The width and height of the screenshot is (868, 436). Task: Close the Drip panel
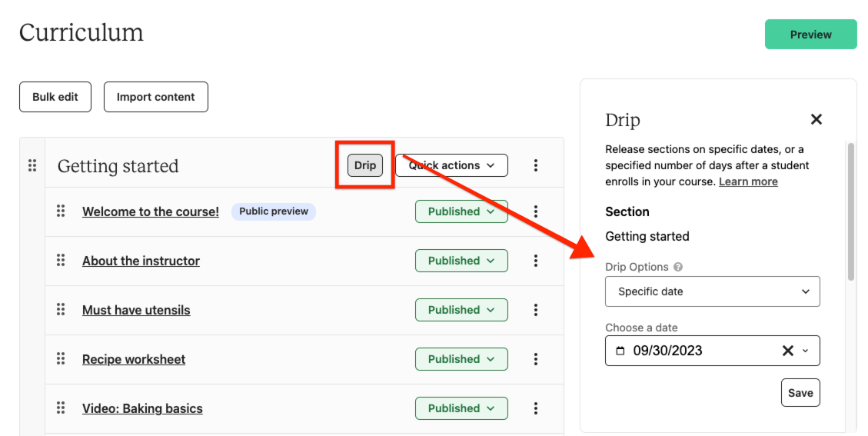816,119
